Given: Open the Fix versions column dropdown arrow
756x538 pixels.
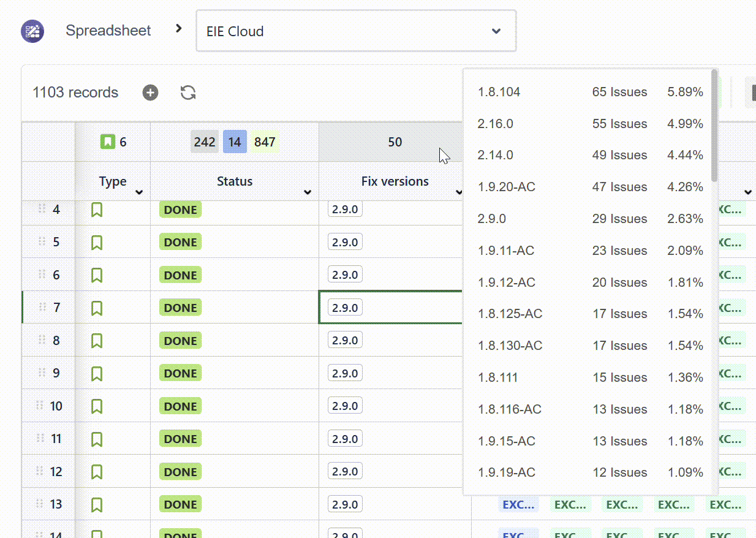Looking at the screenshot, I should point(459,192).
